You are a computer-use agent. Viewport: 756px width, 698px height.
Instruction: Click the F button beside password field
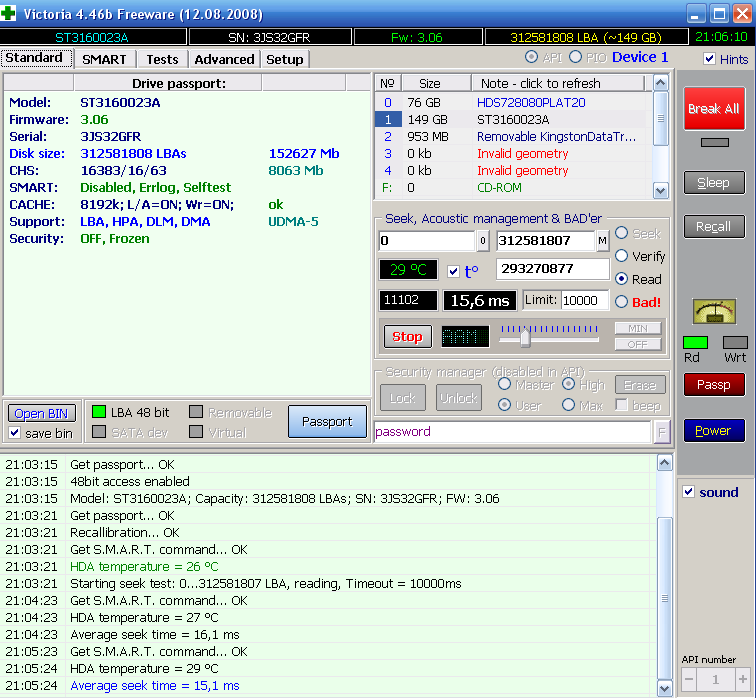662,432
